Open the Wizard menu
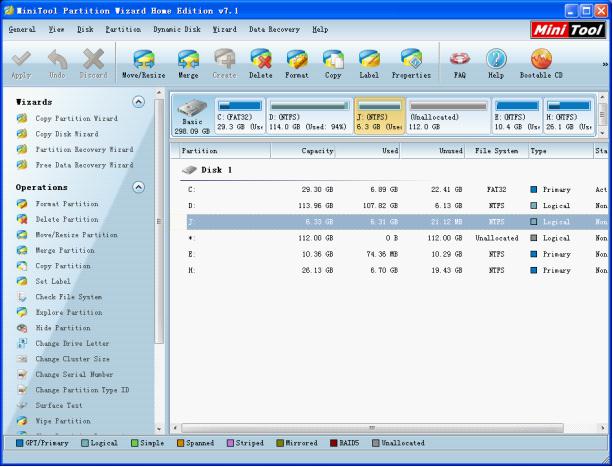Image resolution: width=613 pixels, height=467 pixels. point(224,29)
